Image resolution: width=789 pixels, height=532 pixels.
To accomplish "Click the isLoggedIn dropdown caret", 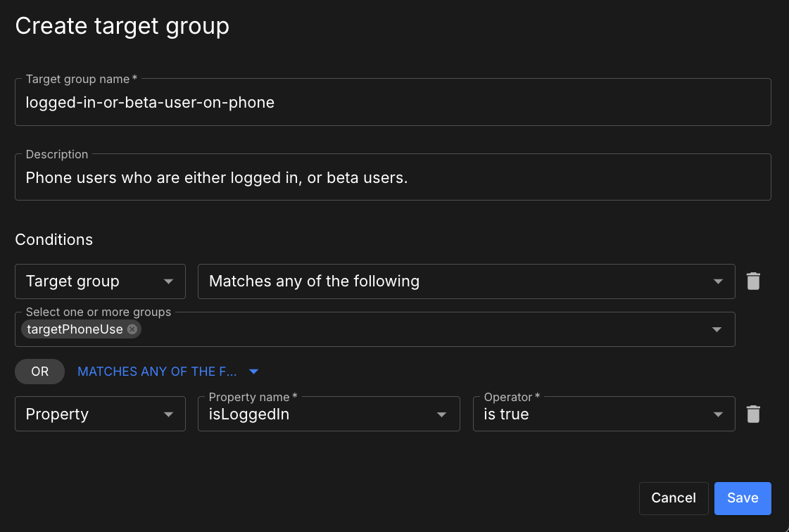I will (442, 414).
